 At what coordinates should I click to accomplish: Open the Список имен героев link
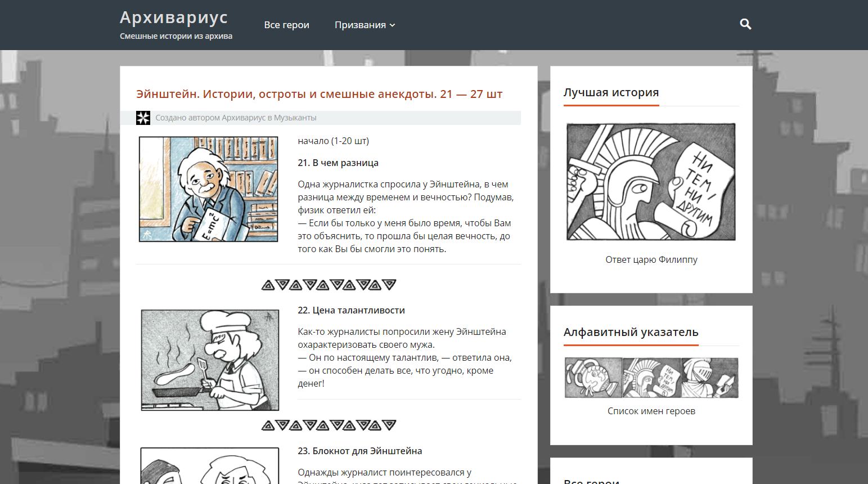pos(651,411)
